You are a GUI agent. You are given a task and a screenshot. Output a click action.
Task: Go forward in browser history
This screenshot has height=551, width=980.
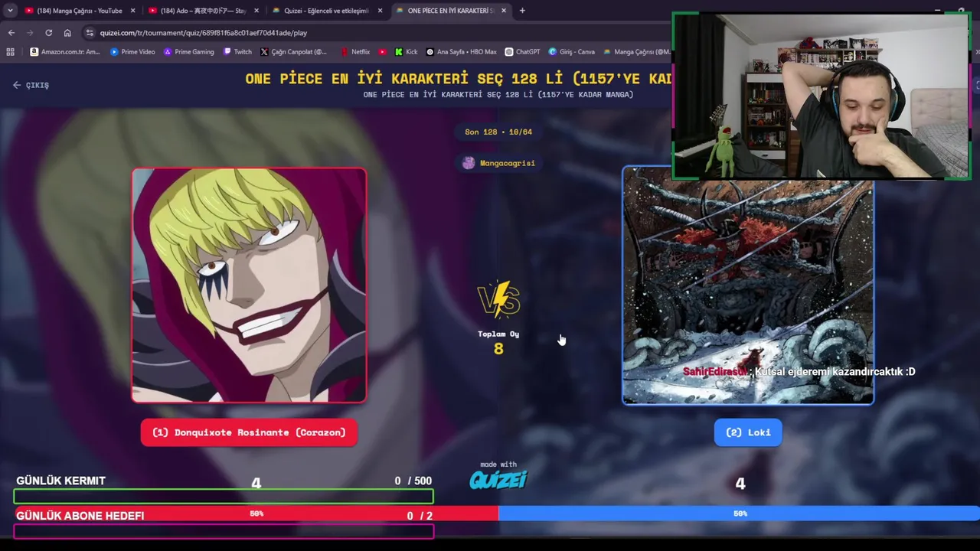(x=30, y=33)
